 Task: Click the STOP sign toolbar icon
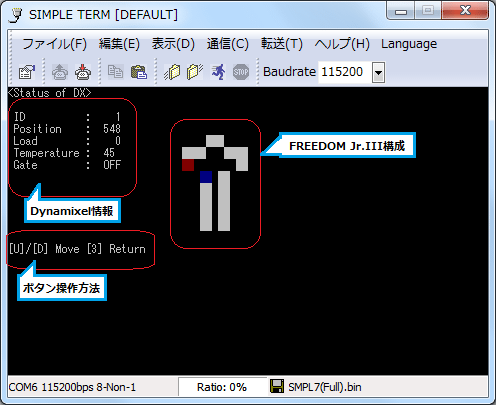[241, 72]
